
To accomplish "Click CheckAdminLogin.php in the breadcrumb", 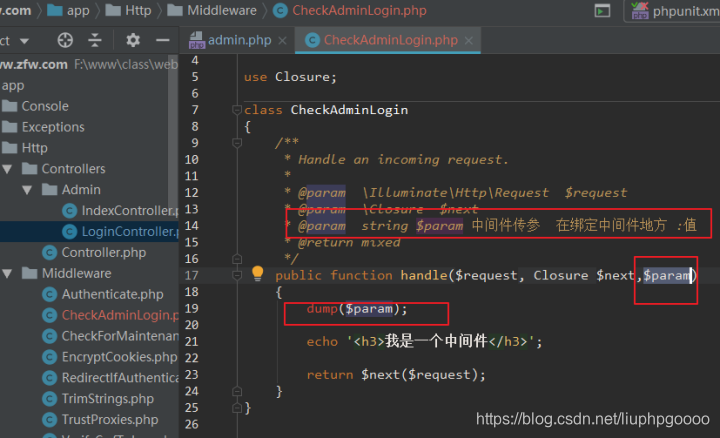I will (350, 10).
